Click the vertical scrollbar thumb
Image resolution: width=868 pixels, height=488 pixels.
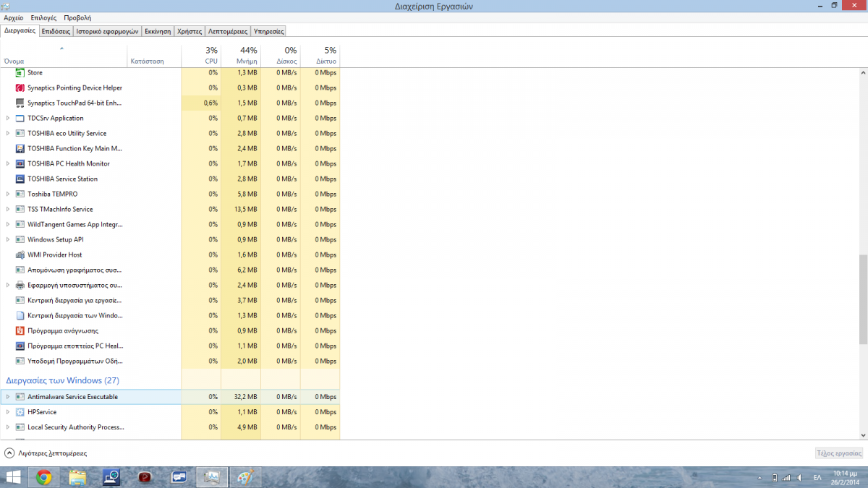(x=863, y=299)
